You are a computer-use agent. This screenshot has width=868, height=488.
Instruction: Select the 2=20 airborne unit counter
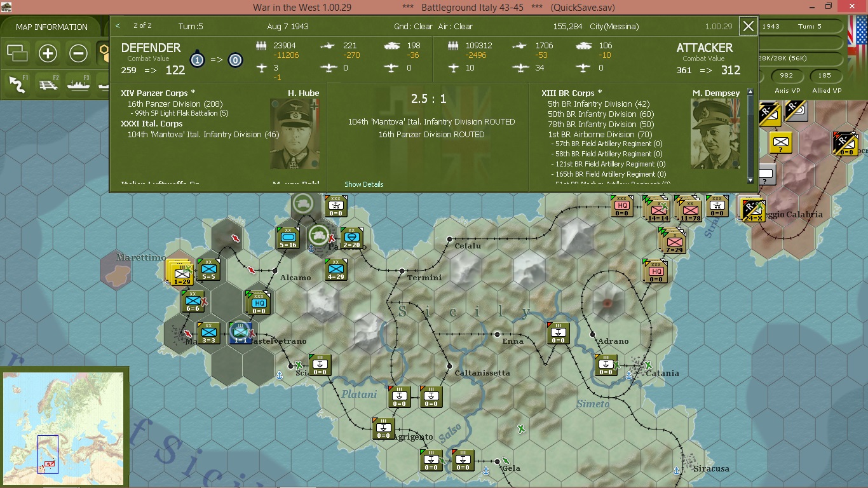[351, 237]
